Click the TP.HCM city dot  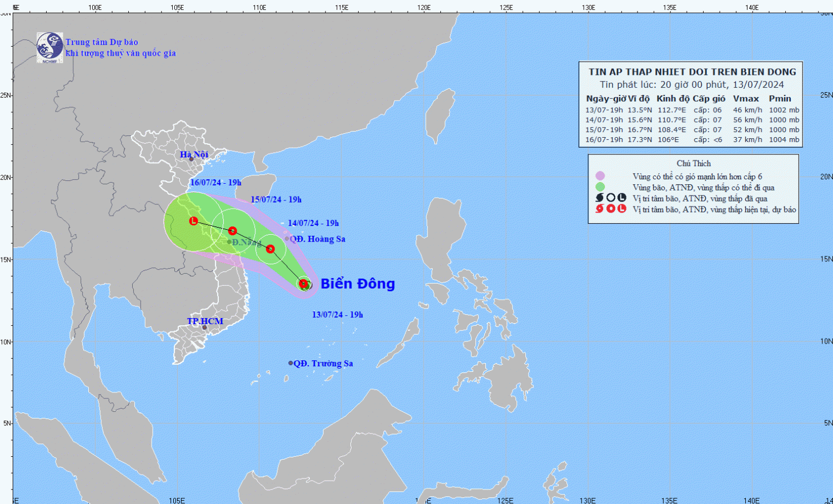(204, 327)
